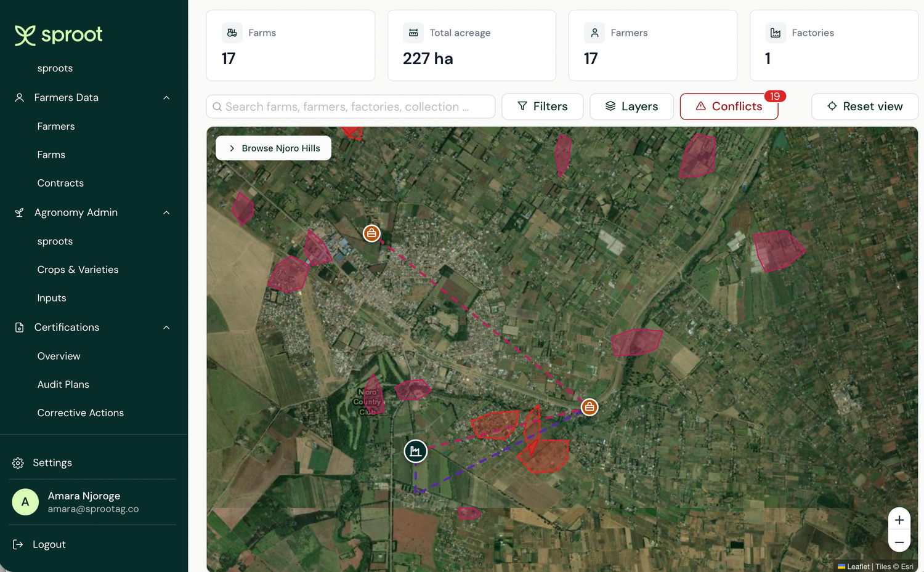Click the large farm polygon at map right edge

[x=778, y=251]
